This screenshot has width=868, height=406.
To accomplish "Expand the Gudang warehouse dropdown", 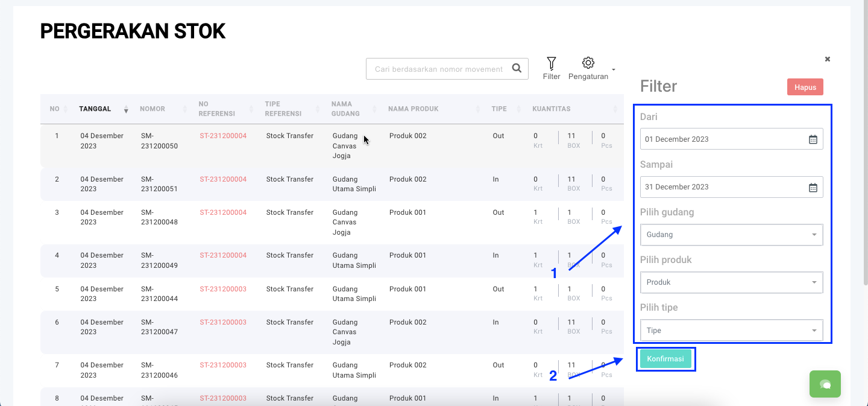I will [731, 235].
